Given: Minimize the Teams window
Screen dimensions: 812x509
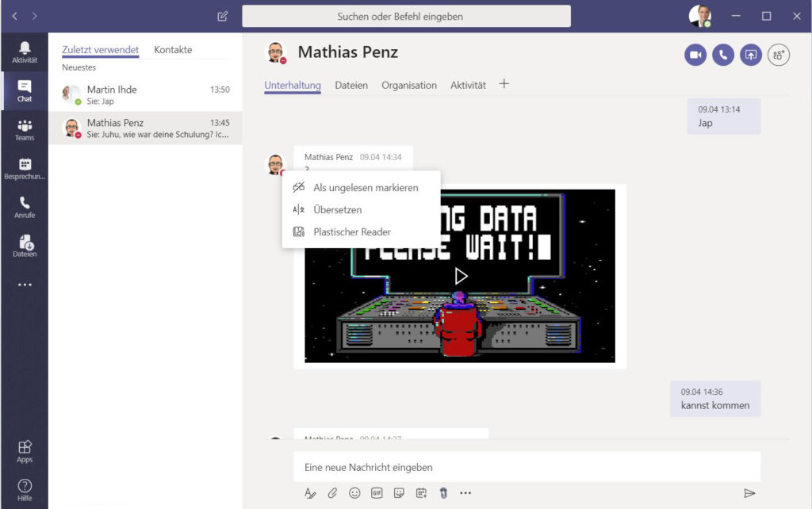Looking at the screenshot, I should (x=736, y=16).
